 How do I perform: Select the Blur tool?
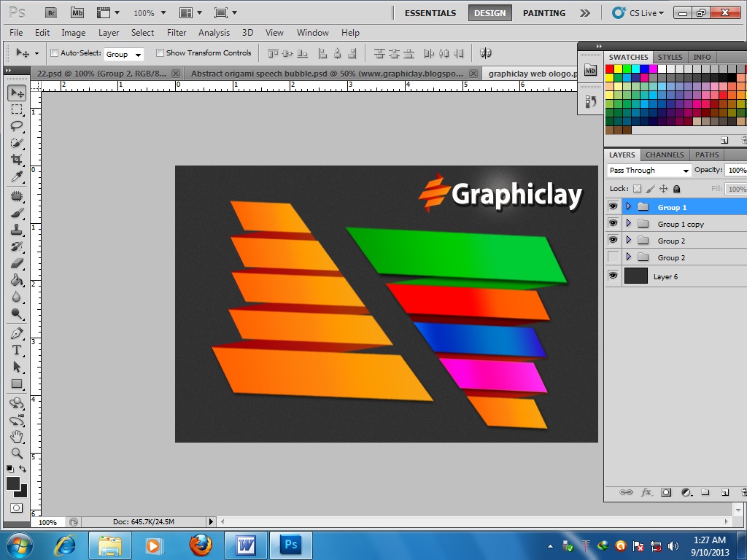(x=17, y=297)
